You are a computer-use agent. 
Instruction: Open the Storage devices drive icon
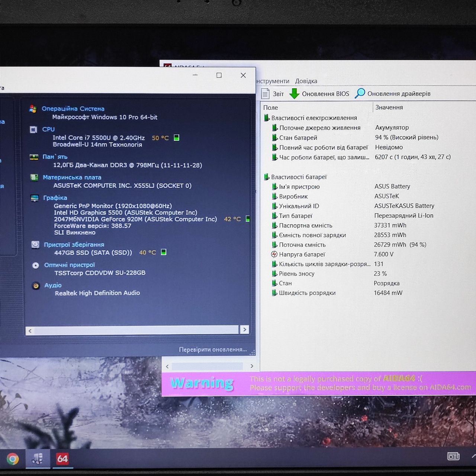click(35, 244)
